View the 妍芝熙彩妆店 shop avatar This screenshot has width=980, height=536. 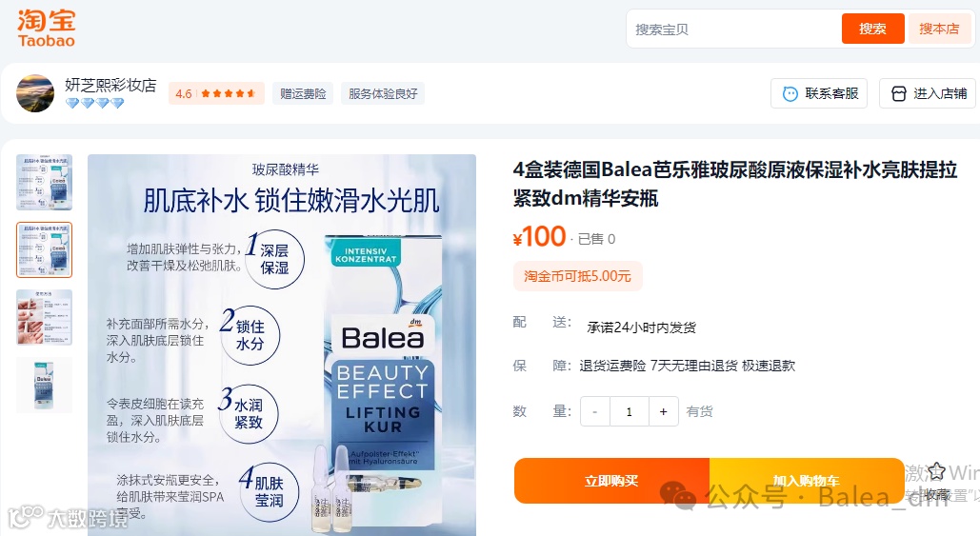35,93
